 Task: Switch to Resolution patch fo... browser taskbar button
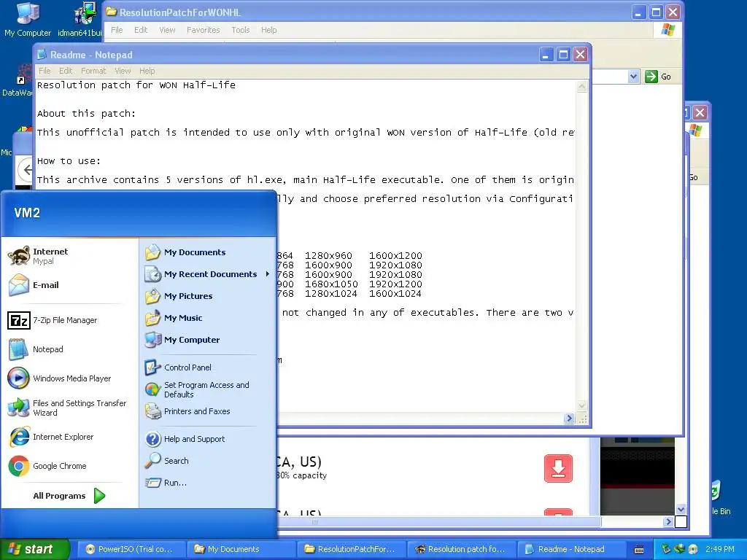point(462,549)
